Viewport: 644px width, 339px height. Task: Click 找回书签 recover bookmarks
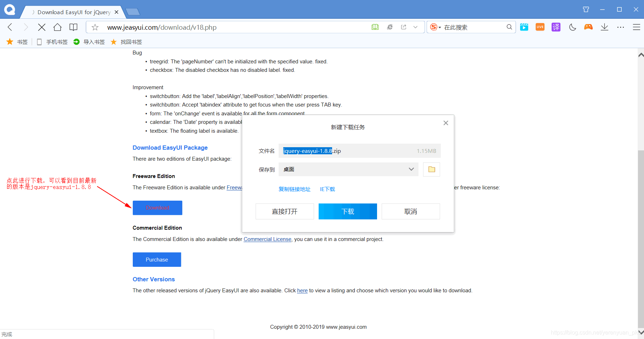pyautogui.click(x=126, y=42)
